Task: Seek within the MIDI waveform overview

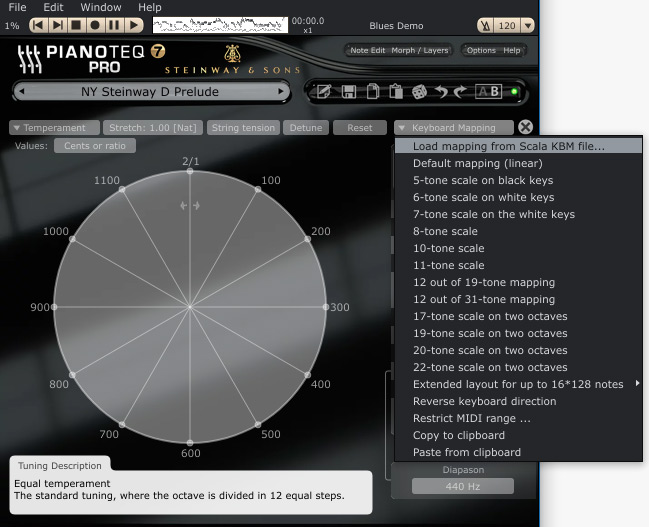Action: [220, 25]
